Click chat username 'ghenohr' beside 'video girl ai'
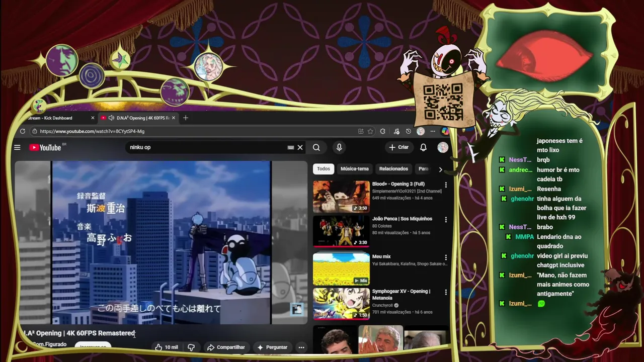The width and height of the screenshot is (644, 362). [x=522, y=256]
